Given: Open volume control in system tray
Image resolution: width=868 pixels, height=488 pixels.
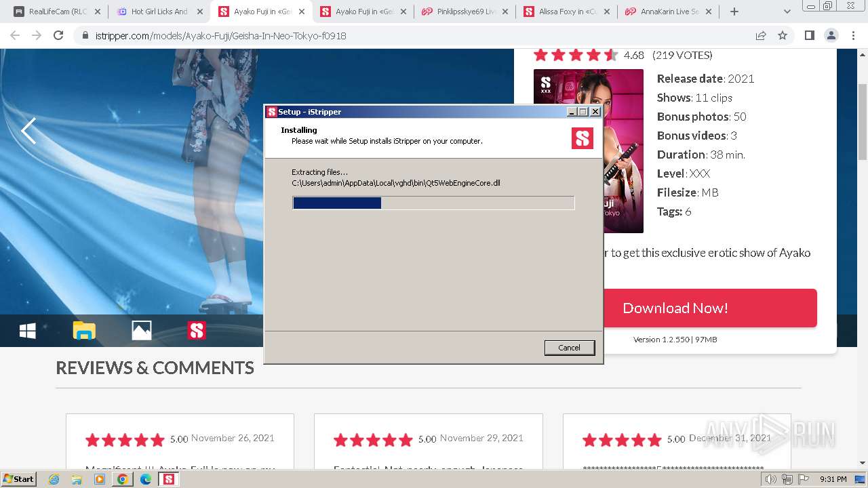Looking at the screenshot, I should click(771, 479).
